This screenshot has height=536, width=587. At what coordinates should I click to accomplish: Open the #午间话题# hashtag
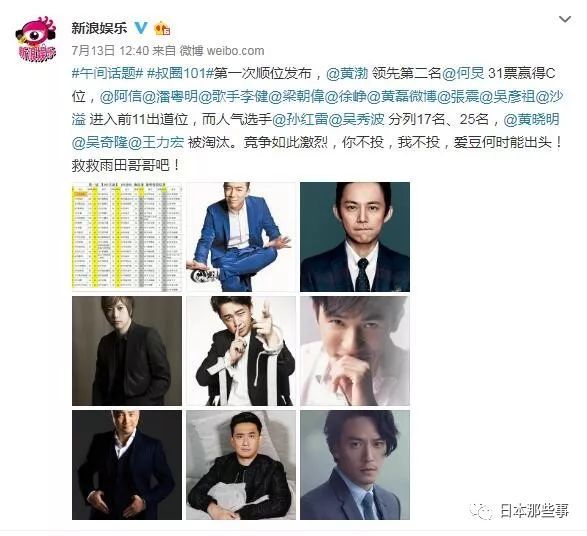(x=108, y=73)
